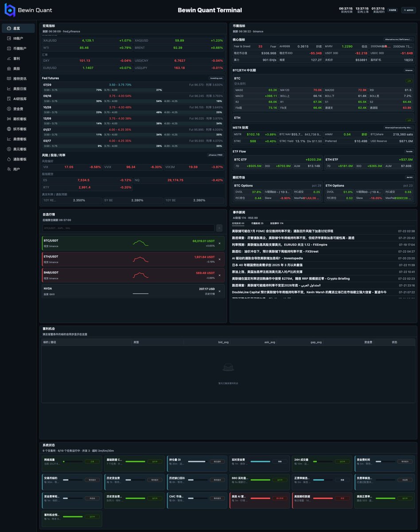Select the 套利 chart icon in sidebar
Screen dimensions: 420x532
[x=9, y=59]
